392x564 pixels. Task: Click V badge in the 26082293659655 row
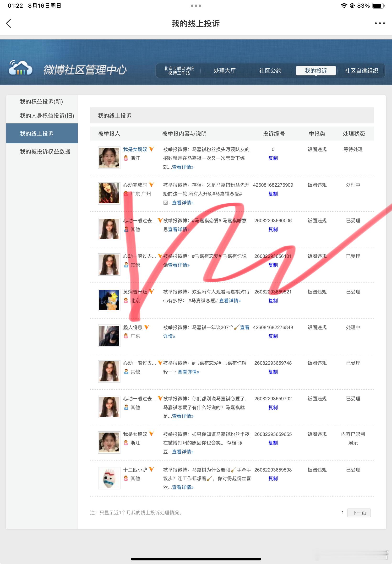coord(152,434)
